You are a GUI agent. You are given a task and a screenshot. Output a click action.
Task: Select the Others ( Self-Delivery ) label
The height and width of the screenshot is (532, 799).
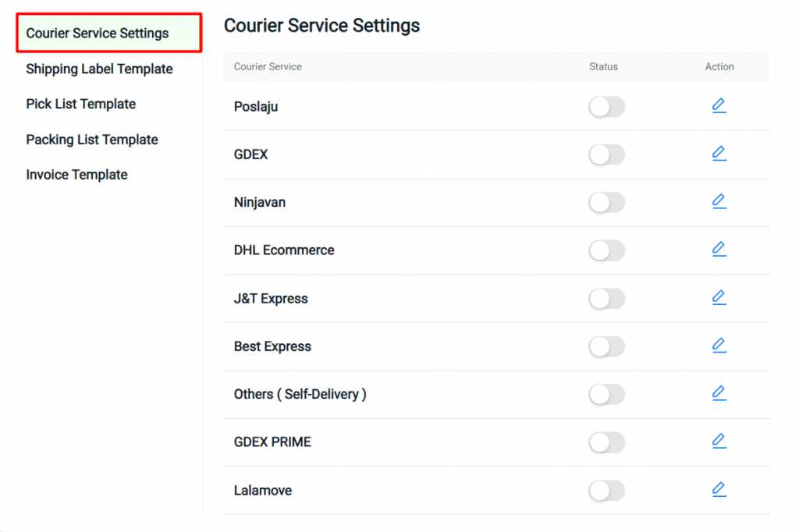tap(300, 395)
